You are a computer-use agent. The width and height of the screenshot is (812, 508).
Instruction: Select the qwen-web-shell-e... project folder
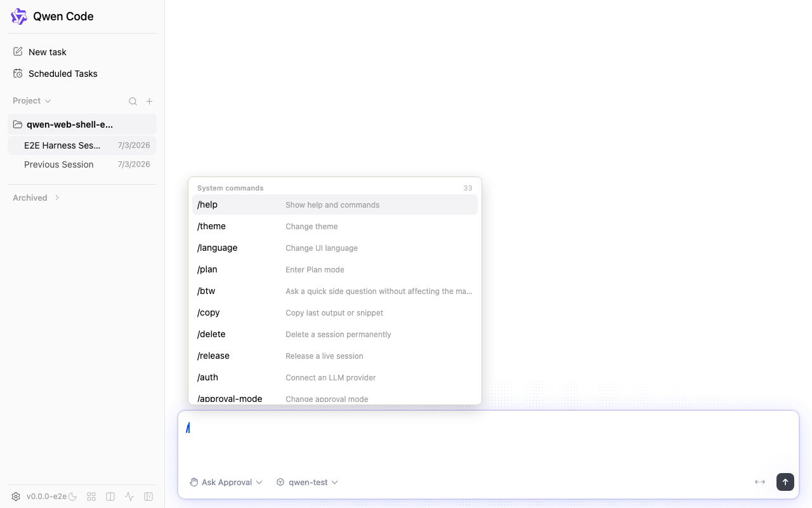pos(82,124)
